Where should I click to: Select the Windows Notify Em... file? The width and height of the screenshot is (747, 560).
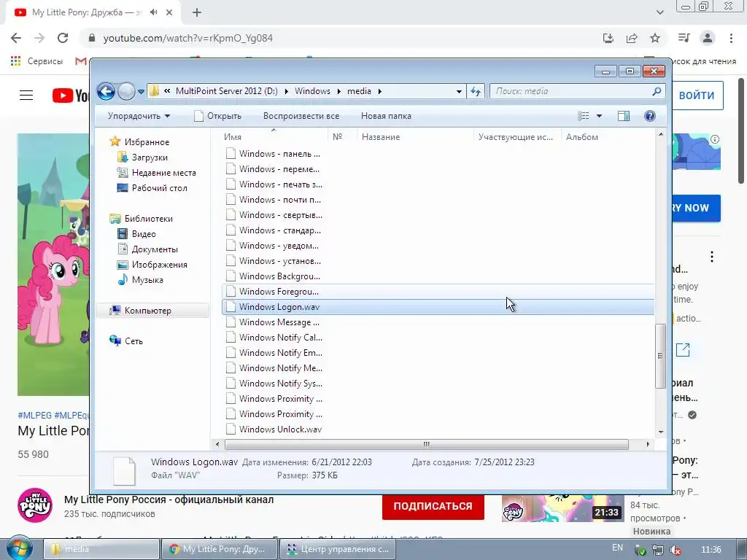click(281, 352)
